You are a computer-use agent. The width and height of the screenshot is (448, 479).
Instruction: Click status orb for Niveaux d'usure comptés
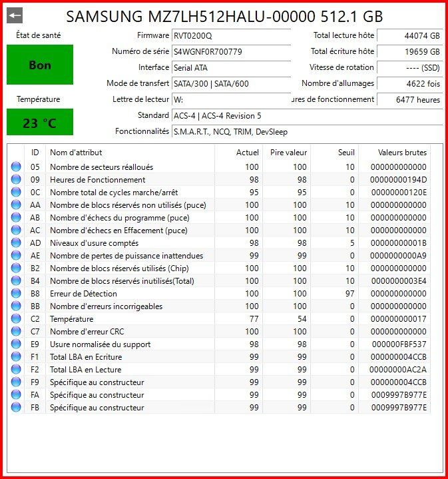16,243
